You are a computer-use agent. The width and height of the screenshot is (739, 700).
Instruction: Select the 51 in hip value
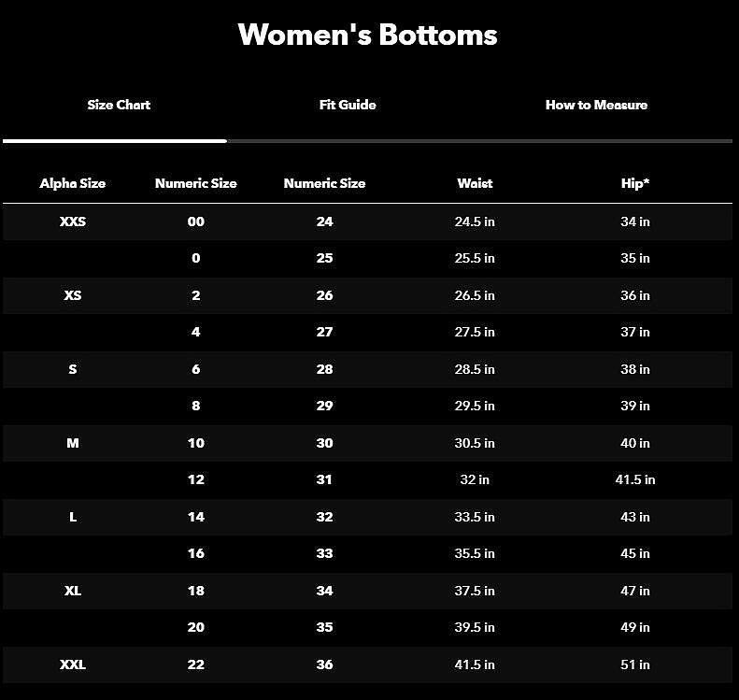pyautogui.click(x=635, y=664)
